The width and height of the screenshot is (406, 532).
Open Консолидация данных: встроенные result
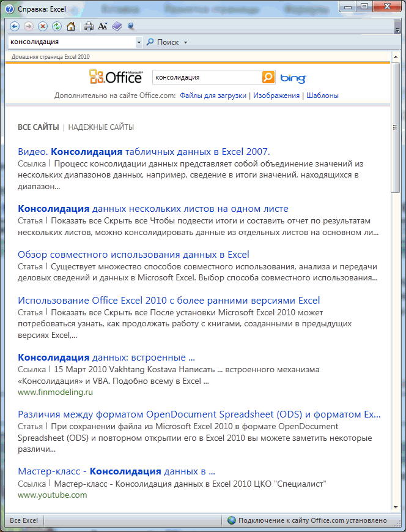click(106, 358)
